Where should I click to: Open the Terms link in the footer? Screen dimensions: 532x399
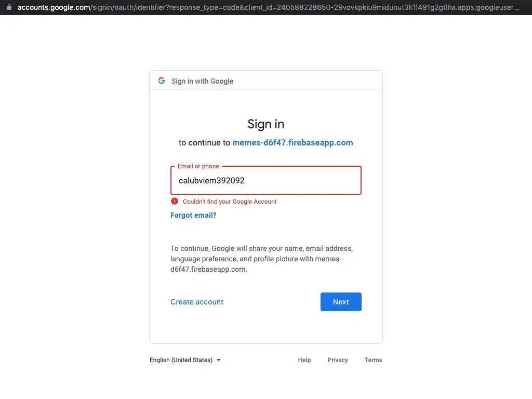[x=373, y=360]
